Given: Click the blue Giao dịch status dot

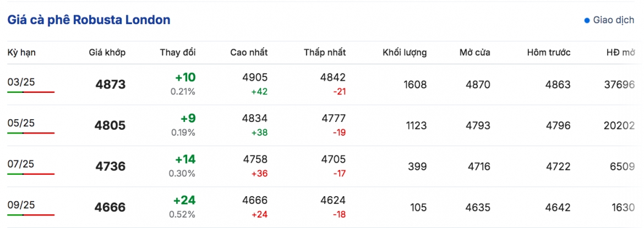Looking at the screenshot, I should (x=587, y=20).
